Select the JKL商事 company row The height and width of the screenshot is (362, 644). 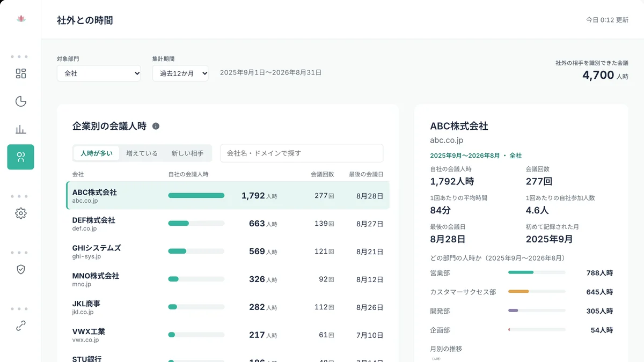tap(228, 307)
